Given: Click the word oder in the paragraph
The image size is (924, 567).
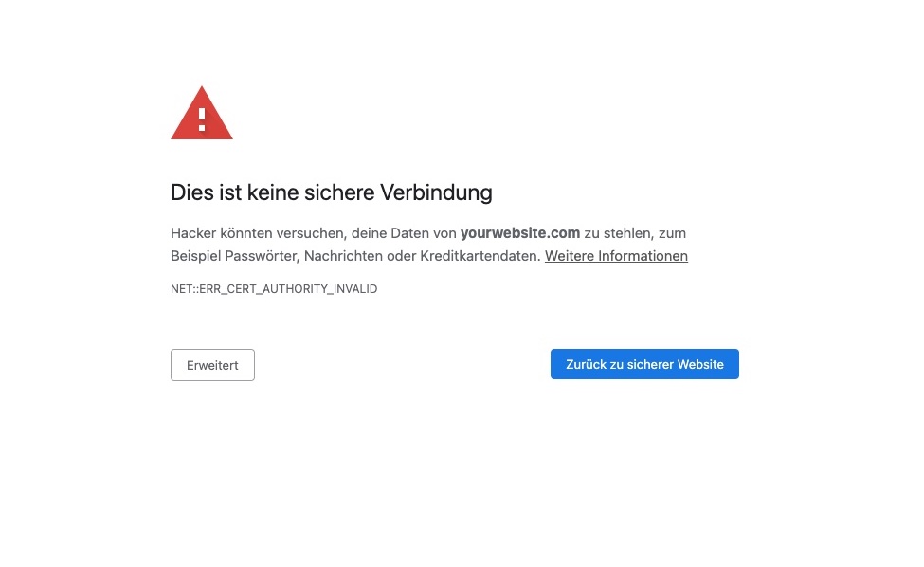Looking at the screenshot, I should pos(401,256).
